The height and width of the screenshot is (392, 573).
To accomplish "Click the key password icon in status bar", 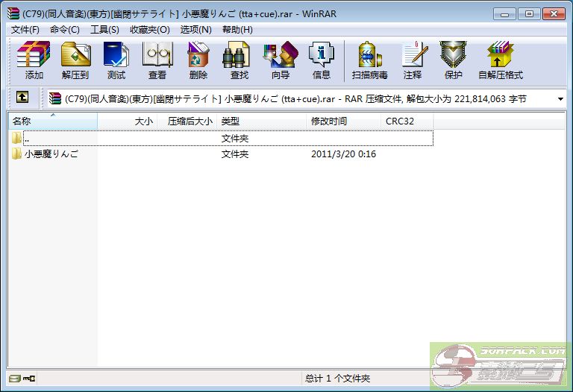I will (x=29, y=379).
